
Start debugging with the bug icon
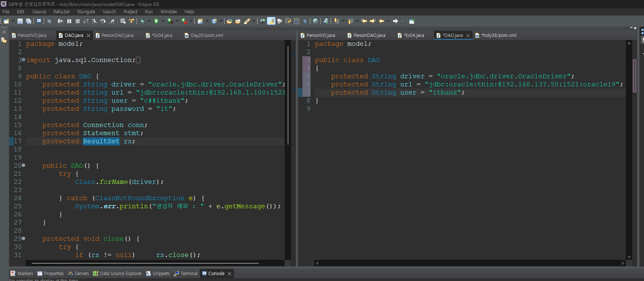pos(142,21)
